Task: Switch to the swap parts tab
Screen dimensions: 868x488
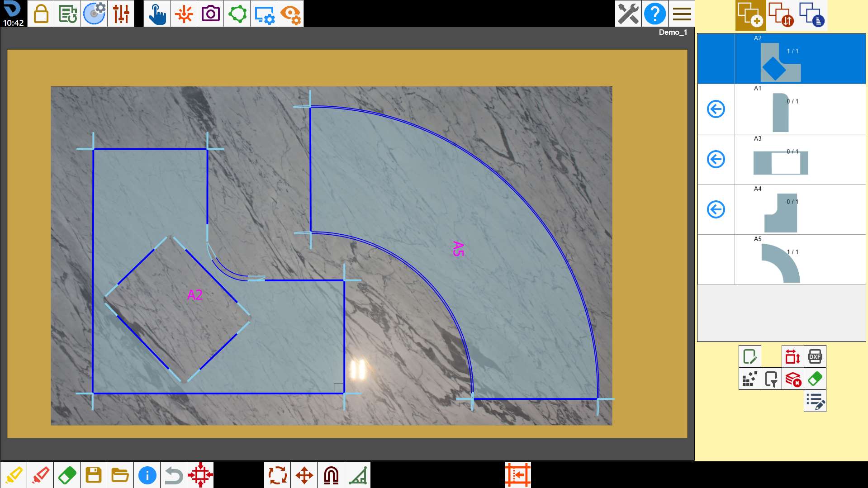Action: point(781,15)
